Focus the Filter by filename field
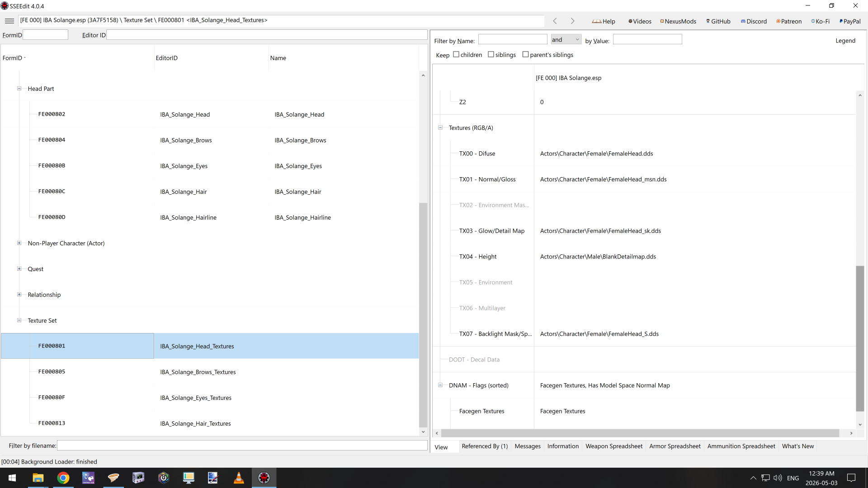Viewport: 868px width, 488px height. (242, 446)
